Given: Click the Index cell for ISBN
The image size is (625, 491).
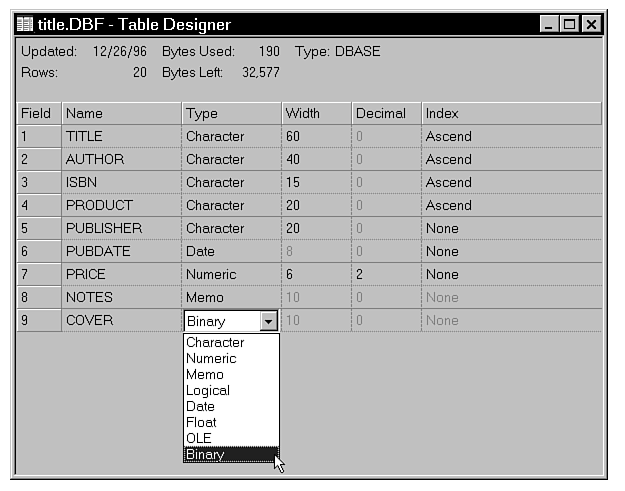Looking at the screenshot, I should 510,183.
